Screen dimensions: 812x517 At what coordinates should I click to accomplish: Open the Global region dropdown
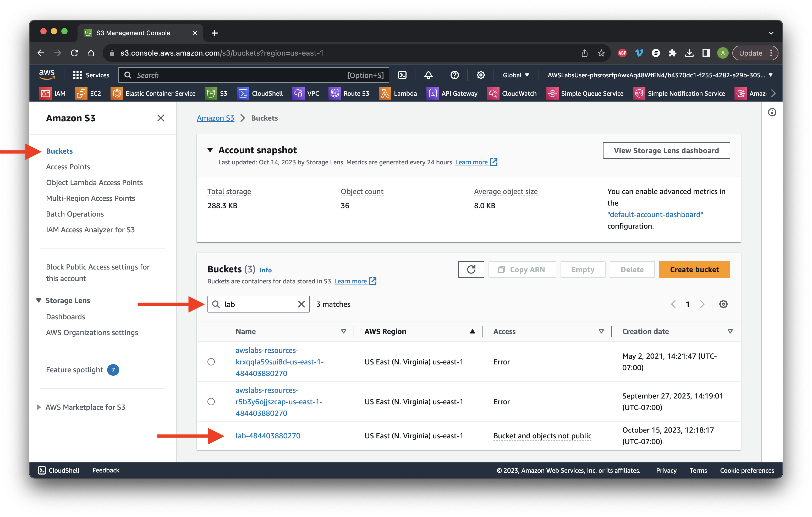tap(515, 75)
